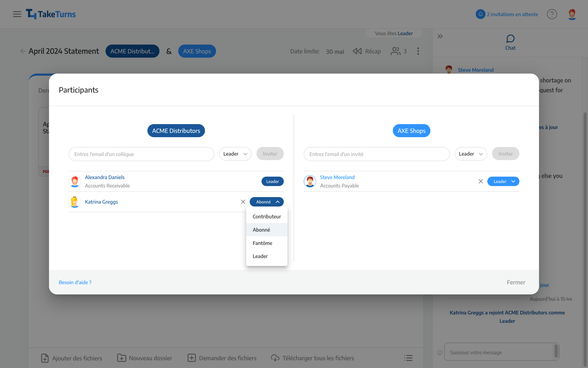Click Steve Moreland avatar in participants list

tap(310, 181)
